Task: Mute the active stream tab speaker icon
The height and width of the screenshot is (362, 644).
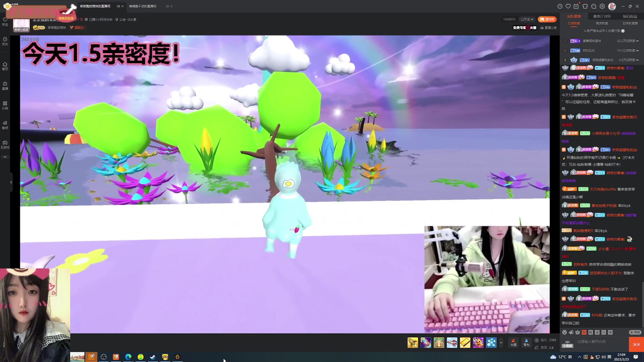Action: pyautogui.click(x=118, y=6)
